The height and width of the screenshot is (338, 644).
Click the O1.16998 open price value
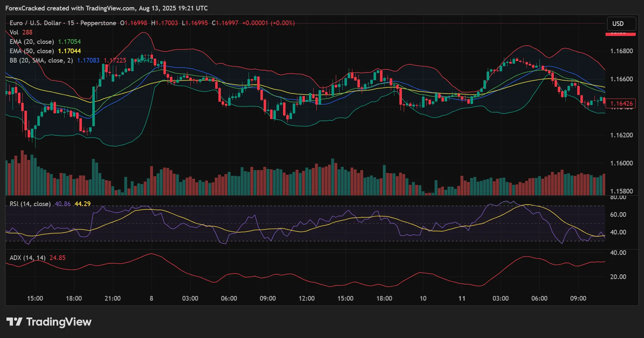133,23
